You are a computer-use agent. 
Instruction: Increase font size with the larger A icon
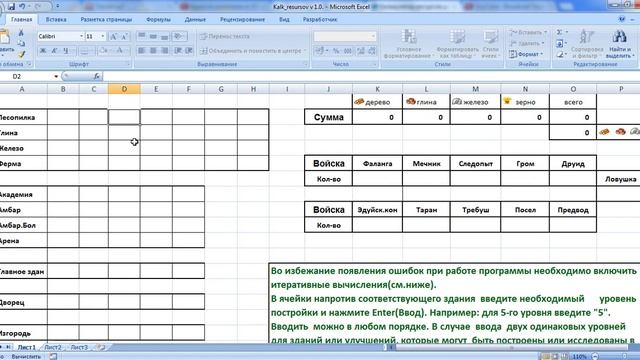[x=113, y=36]
